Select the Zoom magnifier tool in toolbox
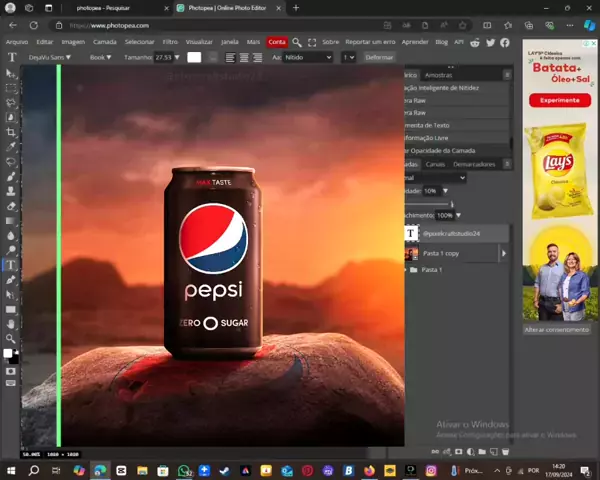Viewport: 600px width, 480px height. tap(11, 339)
